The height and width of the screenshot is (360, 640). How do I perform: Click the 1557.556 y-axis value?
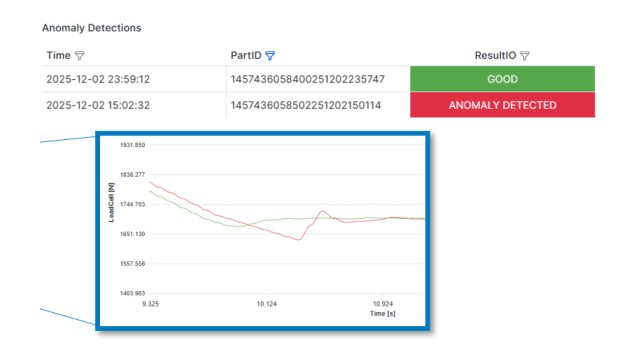coord(132,264)
